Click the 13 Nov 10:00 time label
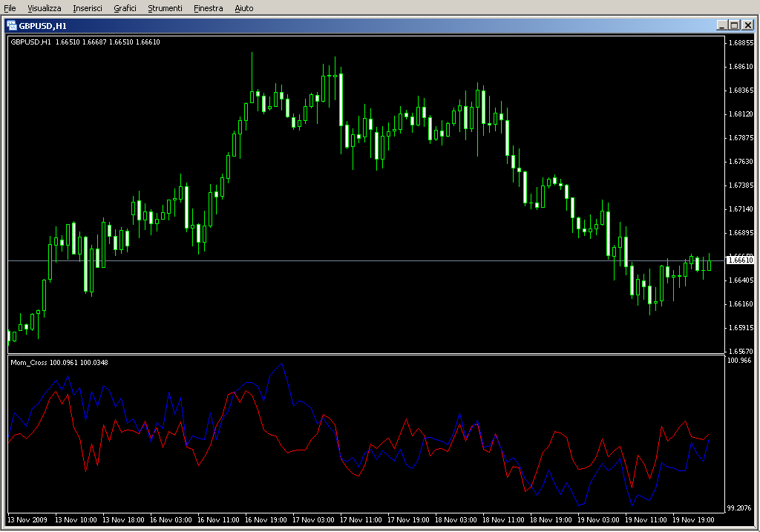Screen dimensions: 760x532 [x=76, y=520]
